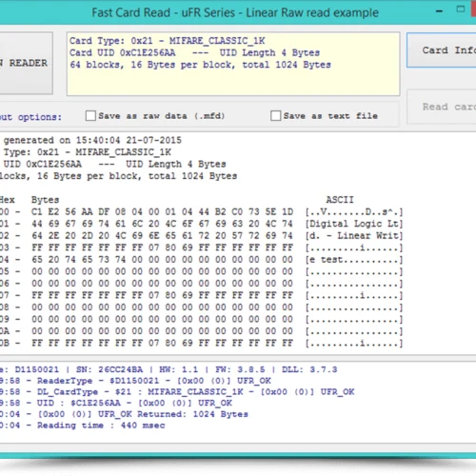The height and width of the screenshot is (476, 476).
Task: Click the window title bar text
Action: (235, 12)
